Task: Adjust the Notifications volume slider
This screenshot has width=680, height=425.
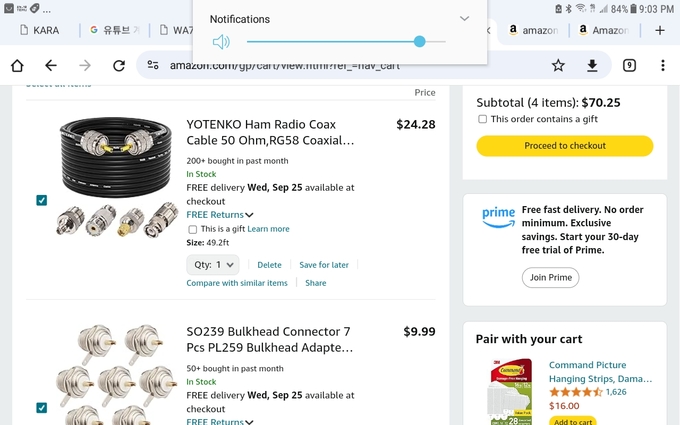Action: [x=419, y=42]
